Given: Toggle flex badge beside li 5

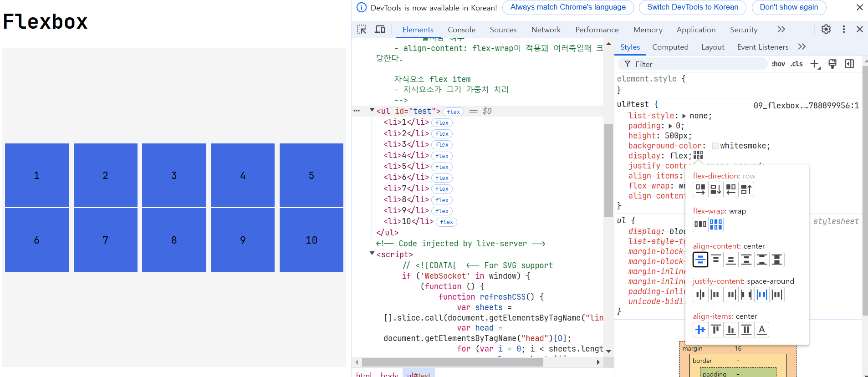Looking at the screenshot, I should 442,167.
